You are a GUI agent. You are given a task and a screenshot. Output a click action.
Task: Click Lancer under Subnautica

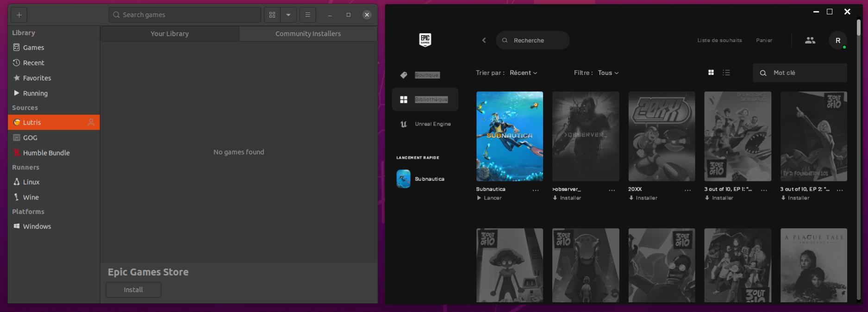pyautogui.click(x=489, y=198)
